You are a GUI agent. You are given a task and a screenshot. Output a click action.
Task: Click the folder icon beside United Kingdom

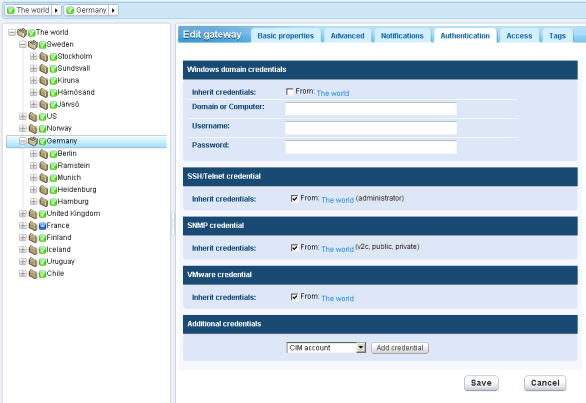coord(33,214)
